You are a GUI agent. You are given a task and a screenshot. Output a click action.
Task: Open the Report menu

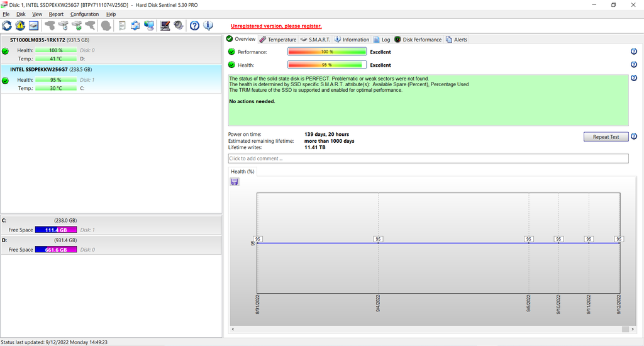[56, 14]
